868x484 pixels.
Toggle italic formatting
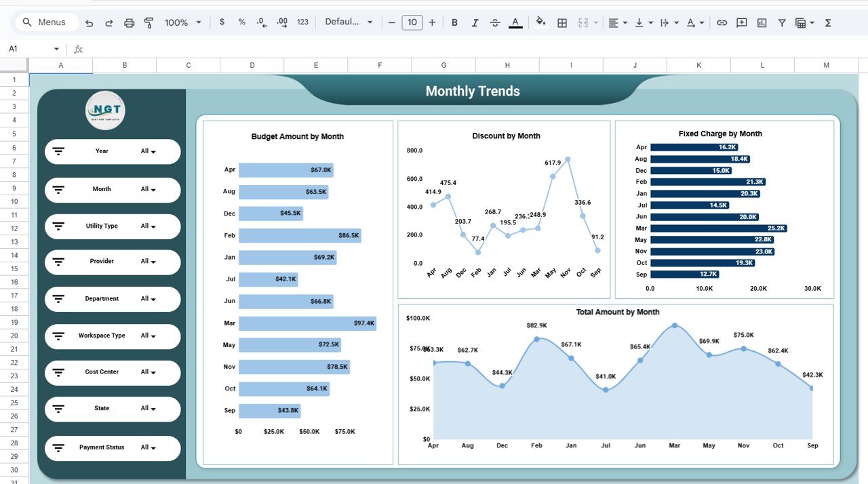[x=475, y=22]
